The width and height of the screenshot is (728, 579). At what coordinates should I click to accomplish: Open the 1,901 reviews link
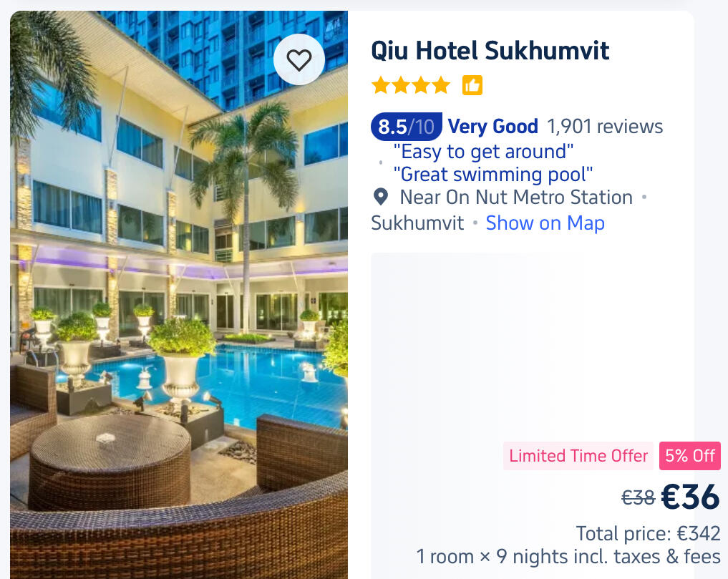click(605, 127)
